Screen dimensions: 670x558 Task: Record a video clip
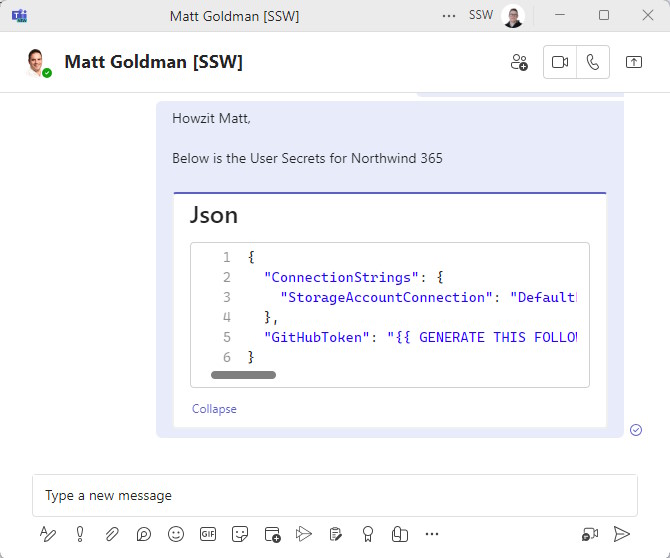tap(590, 534)
